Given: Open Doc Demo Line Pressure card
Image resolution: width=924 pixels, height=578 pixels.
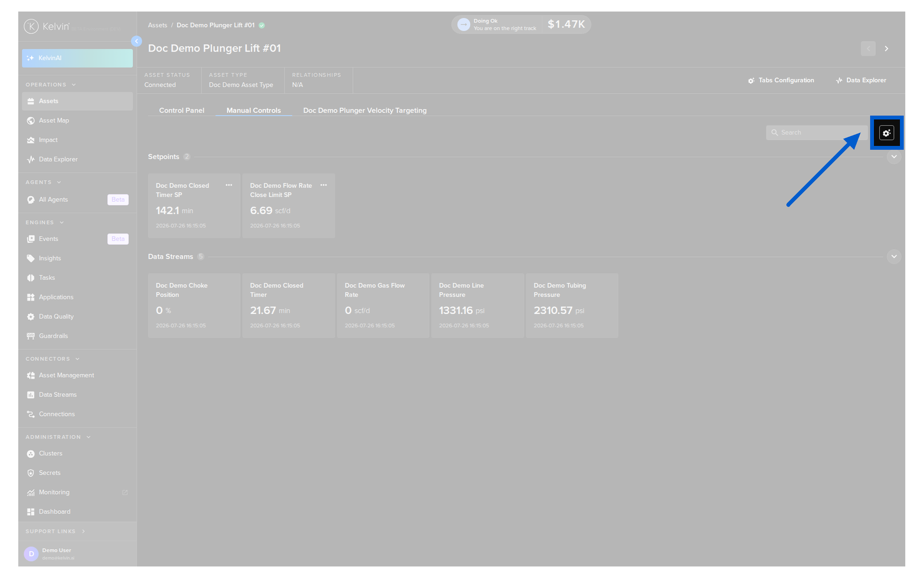Looking at the screenshot, I should (477, 305).
